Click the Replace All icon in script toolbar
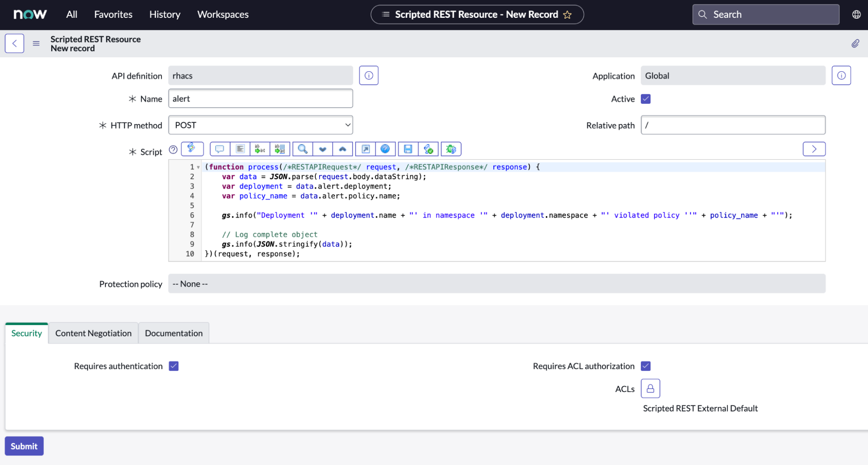 tap(280, 149)
